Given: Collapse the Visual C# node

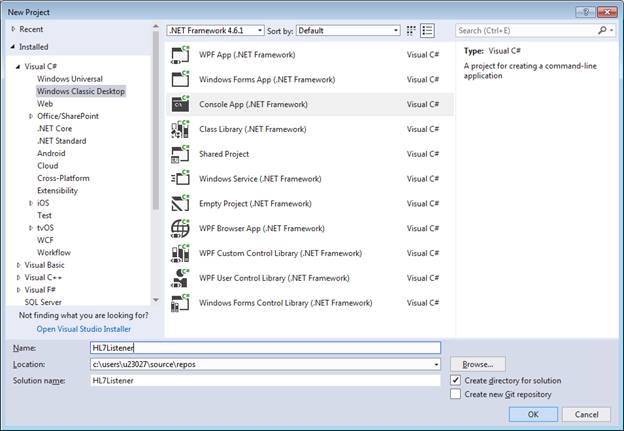Looking at the screenshot, I should pos(18,66).
